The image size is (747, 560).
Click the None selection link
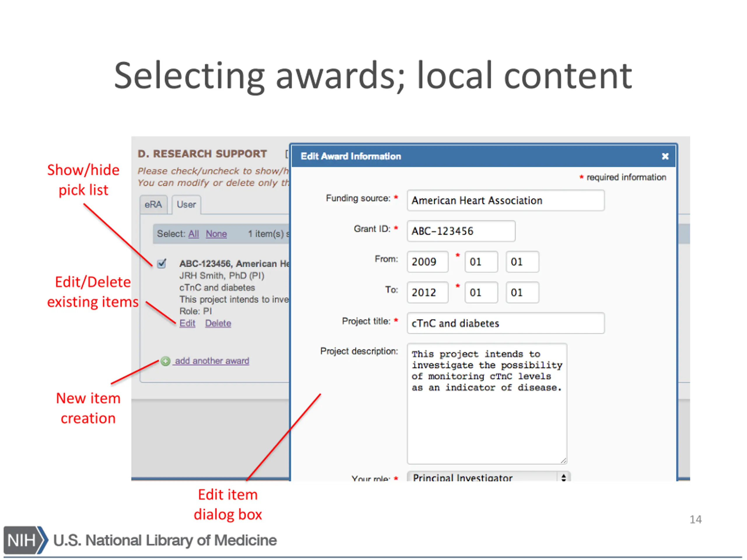point(216,234)
